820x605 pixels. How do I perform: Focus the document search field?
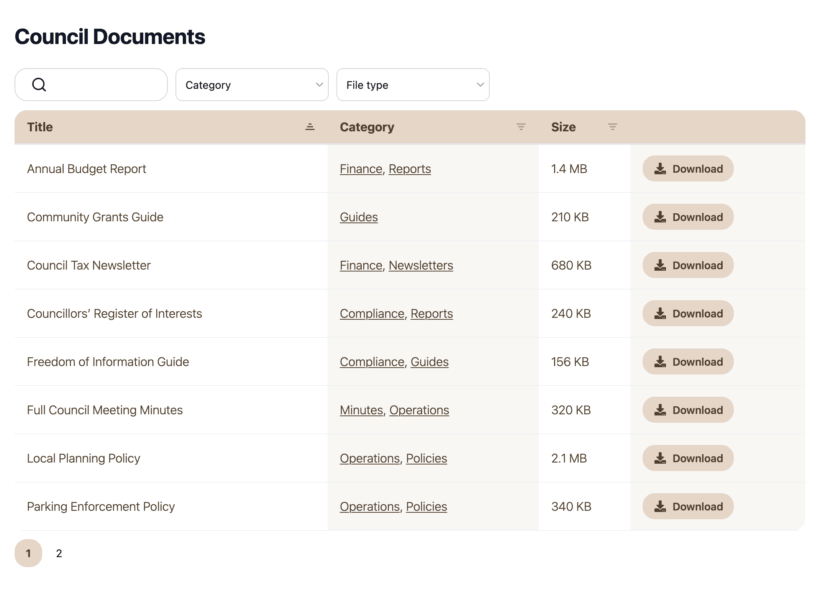point(91,85)
